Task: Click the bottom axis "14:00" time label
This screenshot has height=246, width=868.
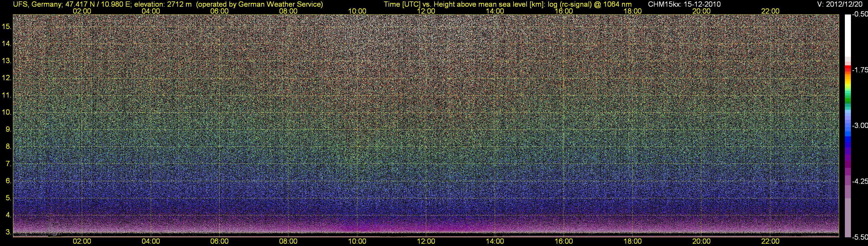Action: click(x=495, y=241)
